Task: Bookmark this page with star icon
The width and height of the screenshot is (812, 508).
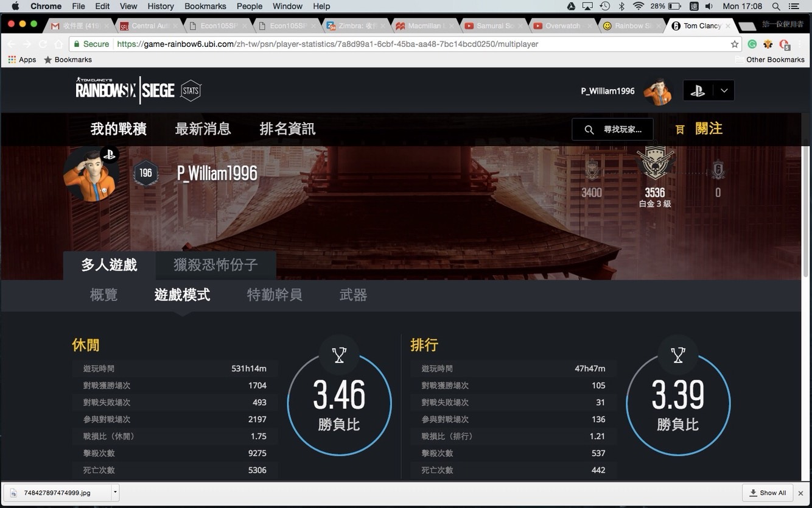Action: pyautogui.click(x=735, y=44)
